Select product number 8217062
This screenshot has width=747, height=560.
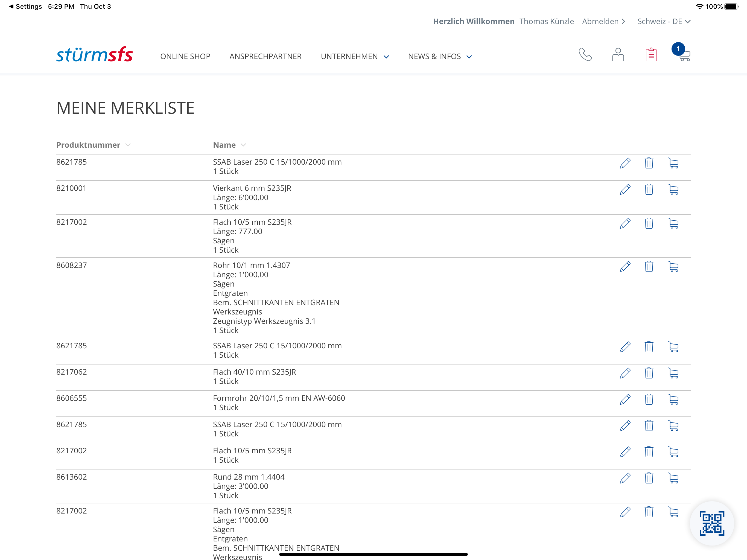click(x=71, y=372)
